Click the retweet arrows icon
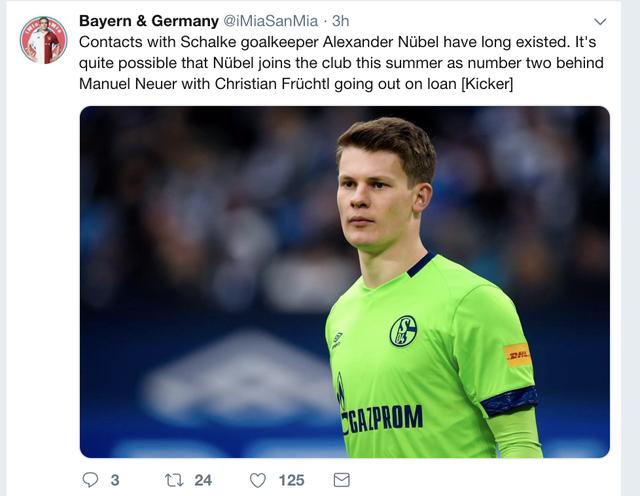Screen dimensions: 640x496 (x=173, y=480)
